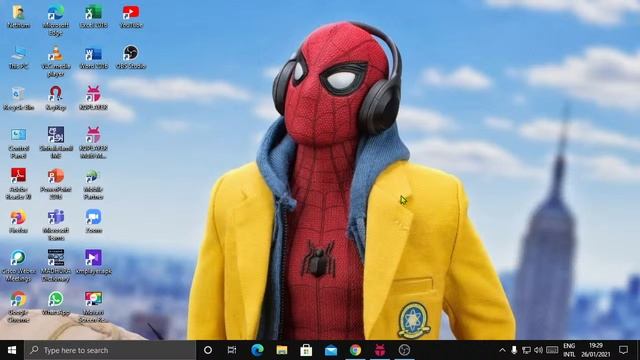The height and width of the screenshot is (360, 640).
Task: Select the YouTube desktop shortcut
Action: [131, 16]
